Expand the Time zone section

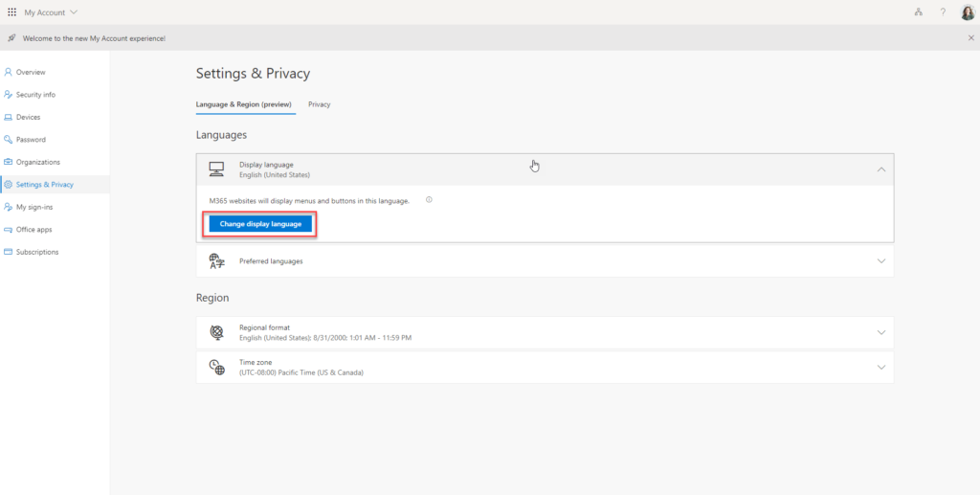[x=880, y=367]
